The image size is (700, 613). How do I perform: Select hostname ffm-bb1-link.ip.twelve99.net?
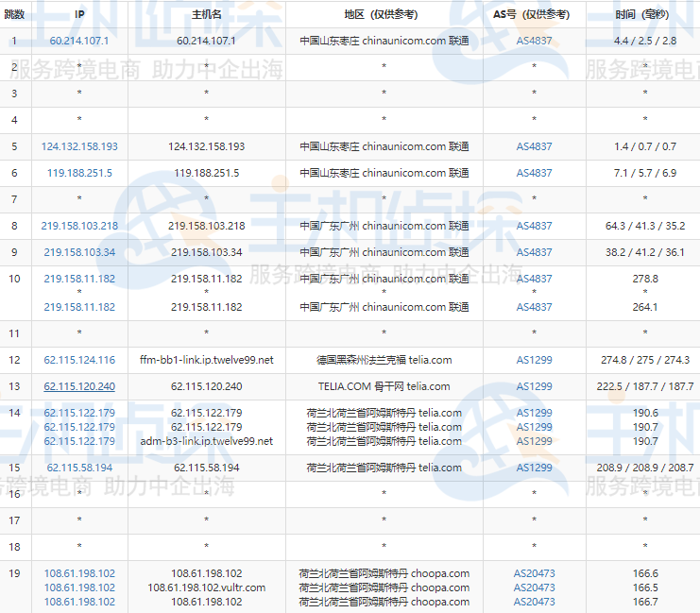[206, 360]
